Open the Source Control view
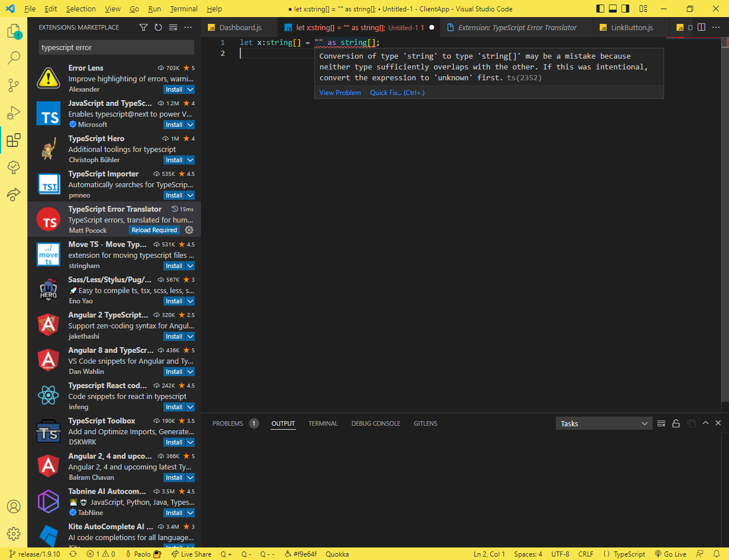Screen dimensions: 729x560 point(14,85)
